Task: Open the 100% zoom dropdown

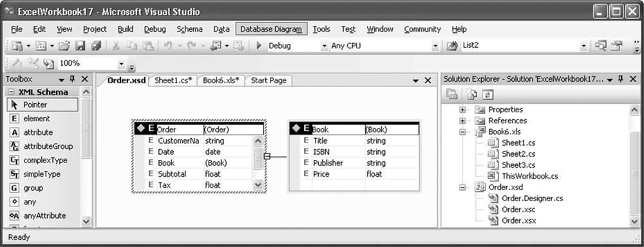Action: click(121, 64)
